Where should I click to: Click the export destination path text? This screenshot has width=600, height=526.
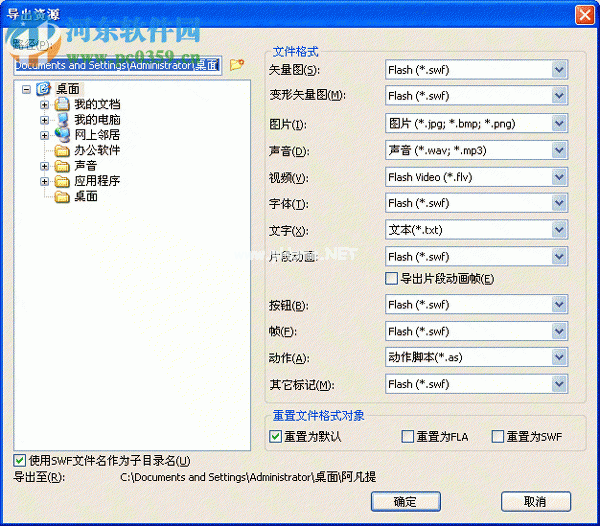pos(248,477)
